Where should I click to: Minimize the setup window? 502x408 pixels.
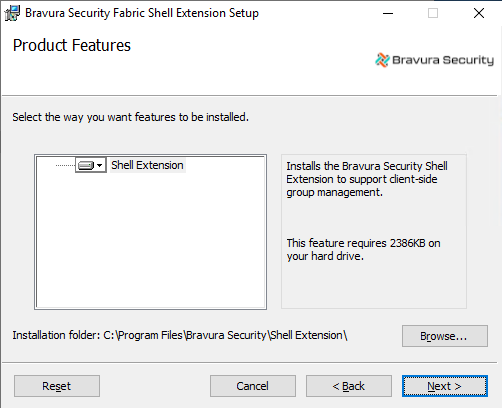(388, 13)
